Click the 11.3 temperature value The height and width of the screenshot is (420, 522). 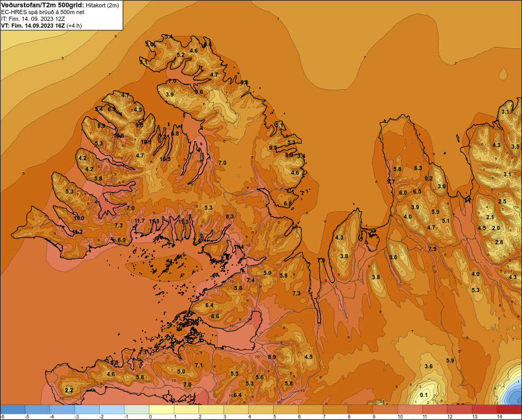tap(183, 222)
